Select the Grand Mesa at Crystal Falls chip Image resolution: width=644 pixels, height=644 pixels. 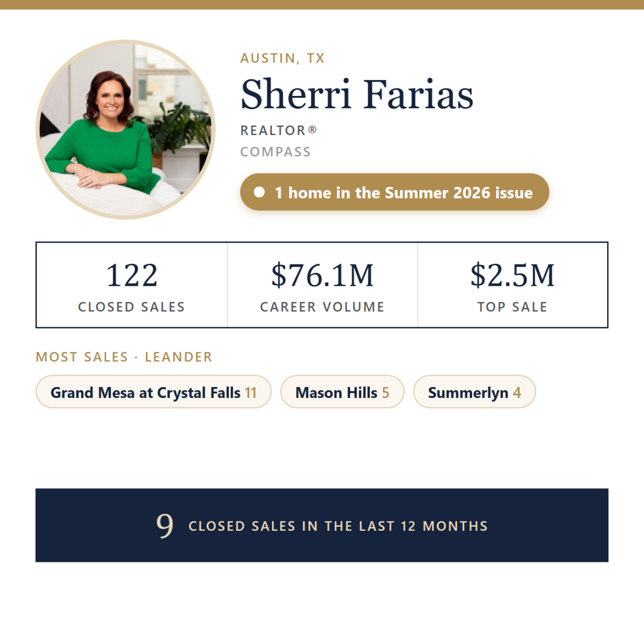point(154,392)
